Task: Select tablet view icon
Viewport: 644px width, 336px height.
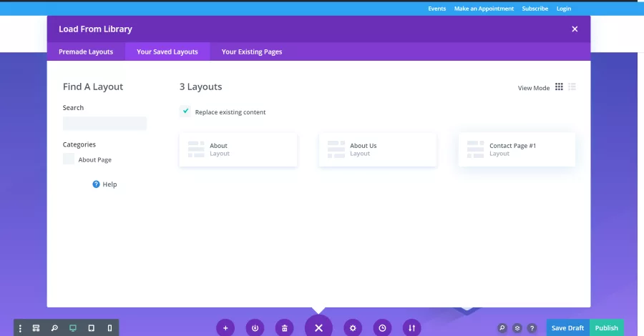Action: (x=91, y=328)
